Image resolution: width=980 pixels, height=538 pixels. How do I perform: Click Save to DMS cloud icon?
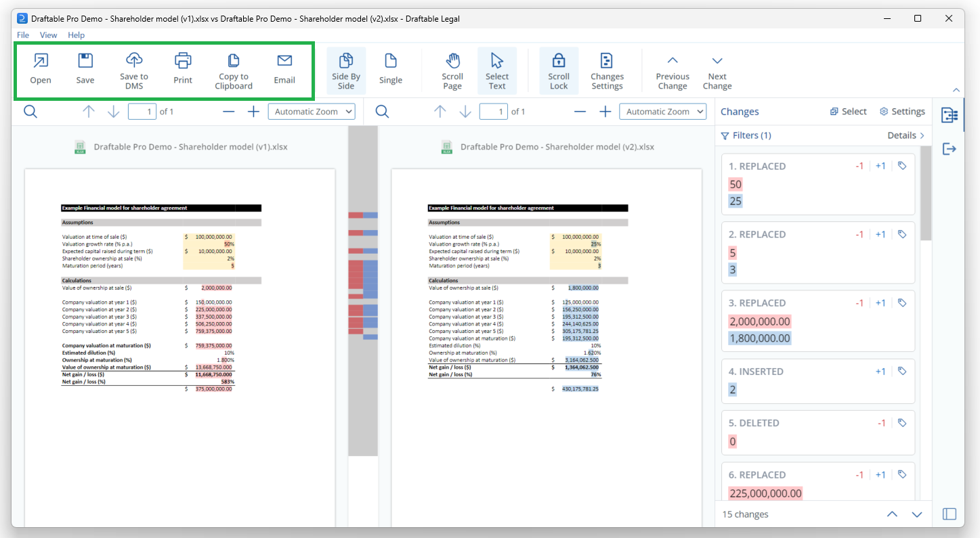pos(134,70)
